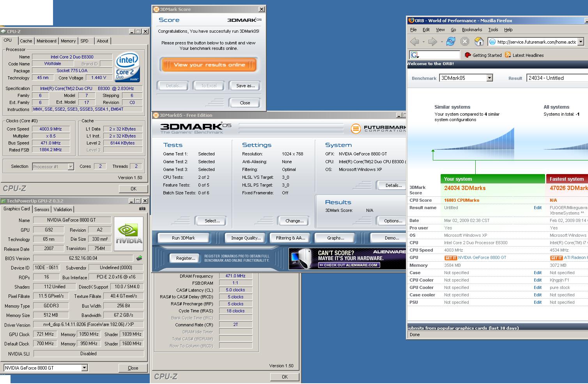The width and height of the screenshot is (588, 384).
Task: Click the Core Speed 4003.9 MHz value
Action: [51, 129]
